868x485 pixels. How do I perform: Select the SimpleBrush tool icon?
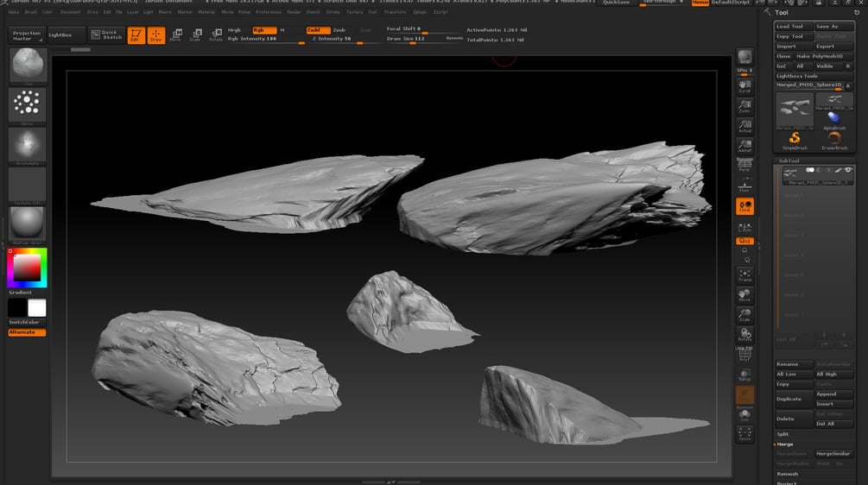795,139
